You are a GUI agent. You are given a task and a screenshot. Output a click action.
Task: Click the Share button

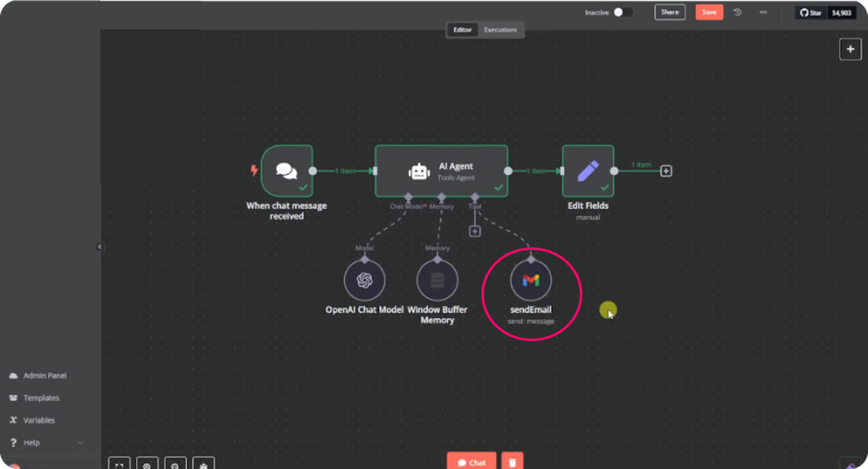(670, 12)
